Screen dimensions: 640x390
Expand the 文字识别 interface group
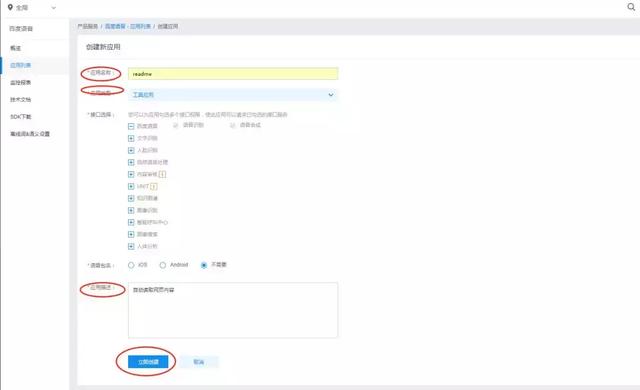(x=131, y=138)
